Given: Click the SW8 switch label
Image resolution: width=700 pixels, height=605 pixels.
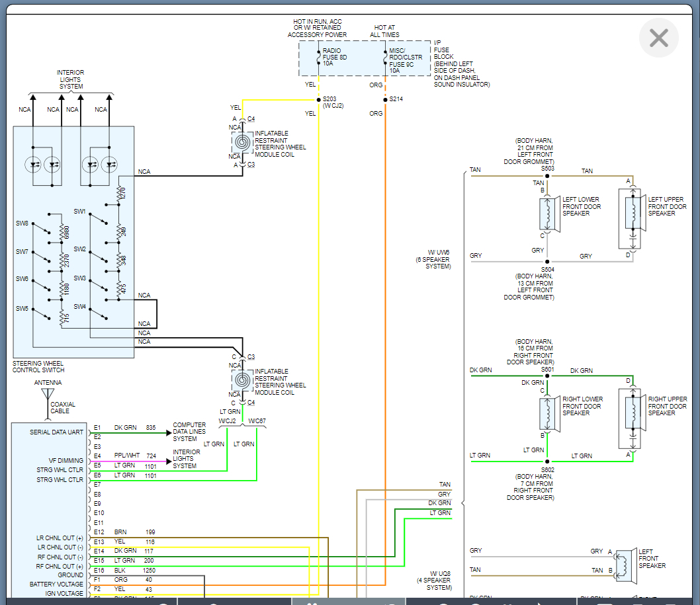Looking at the screenshot, I should (x=22, y=223).
